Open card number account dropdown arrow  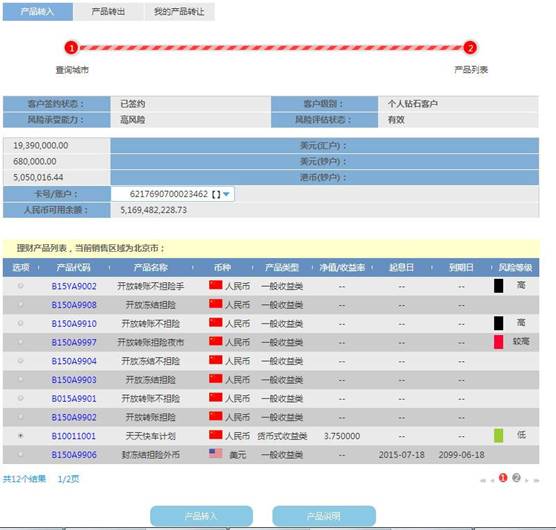[226, 194]
